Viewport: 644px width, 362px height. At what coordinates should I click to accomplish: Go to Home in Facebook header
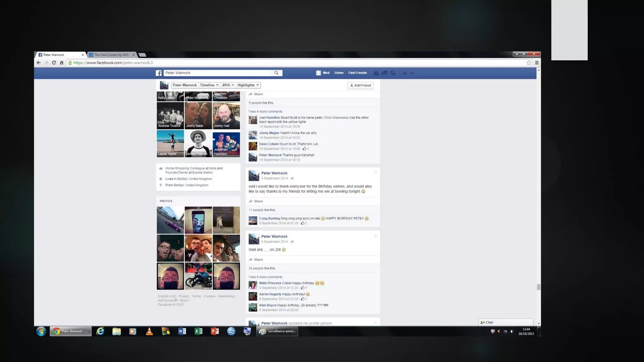pyautogui.click(x=339, y=73)
